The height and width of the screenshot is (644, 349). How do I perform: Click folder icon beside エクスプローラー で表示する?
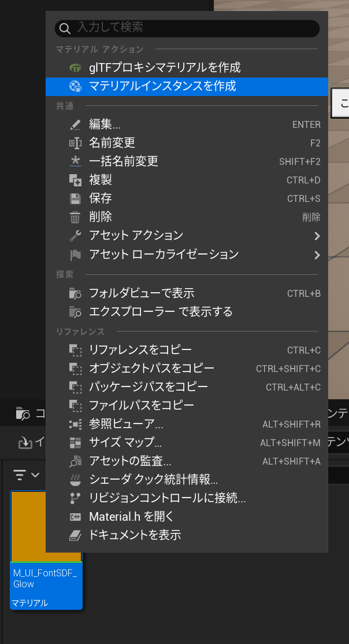click(75, 312)
